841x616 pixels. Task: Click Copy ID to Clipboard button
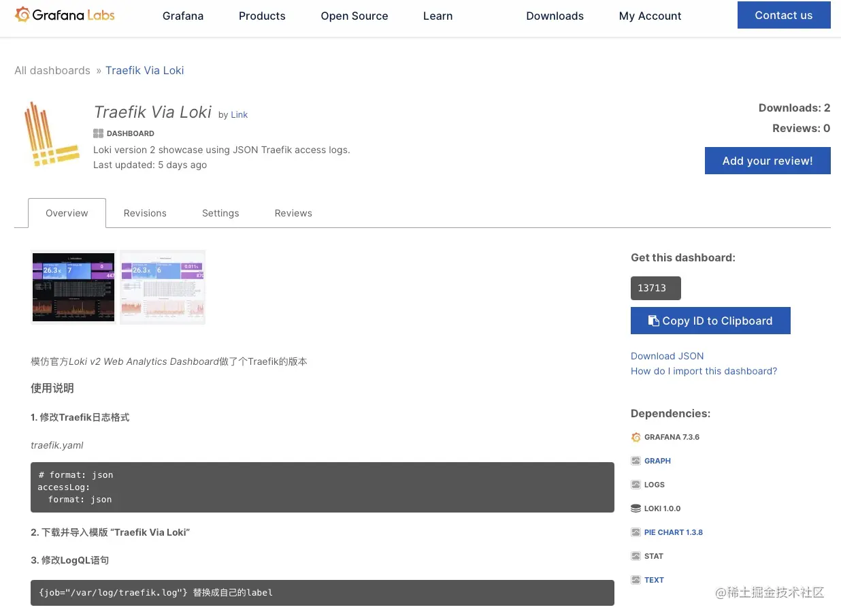pyautogui.click(x=710, y=321)
